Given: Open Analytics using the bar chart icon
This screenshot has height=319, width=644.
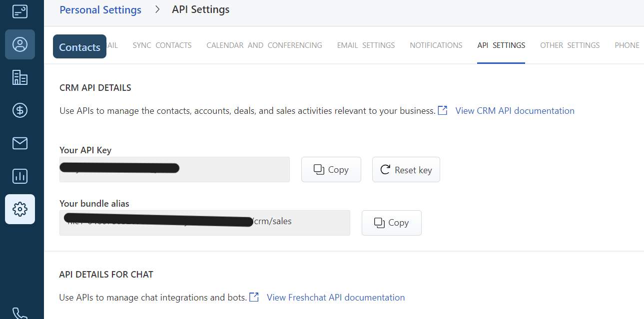Looking at the screenshot, I should 20,176.
